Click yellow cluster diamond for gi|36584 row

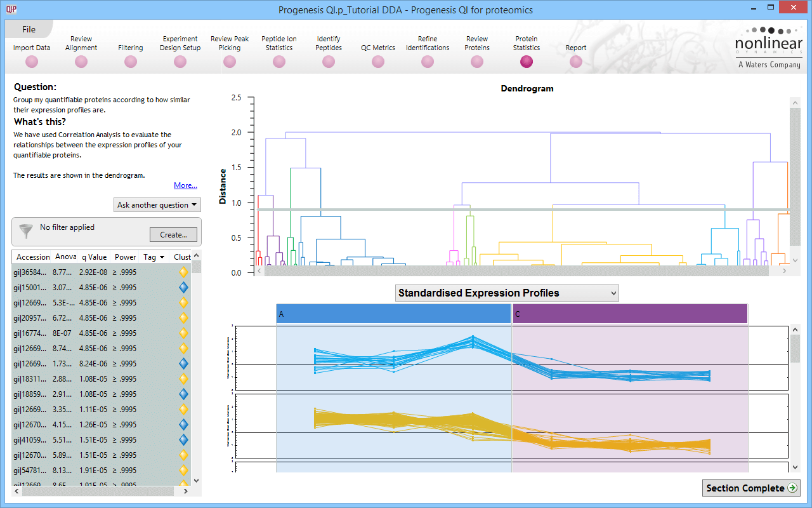coord(184,272)
